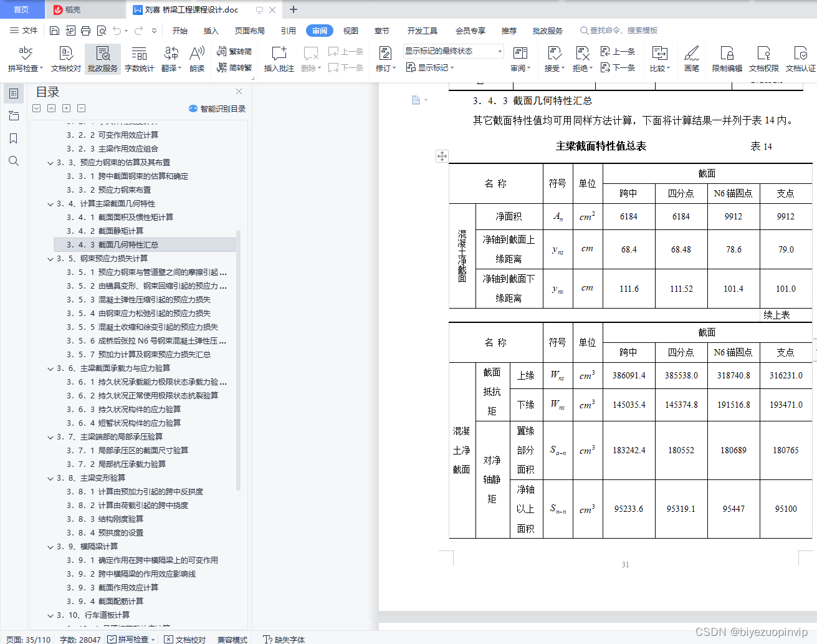Open print preview from quick access bar
Screen dimensions: 817x644
pyautogui.click(x=101, y=31)
